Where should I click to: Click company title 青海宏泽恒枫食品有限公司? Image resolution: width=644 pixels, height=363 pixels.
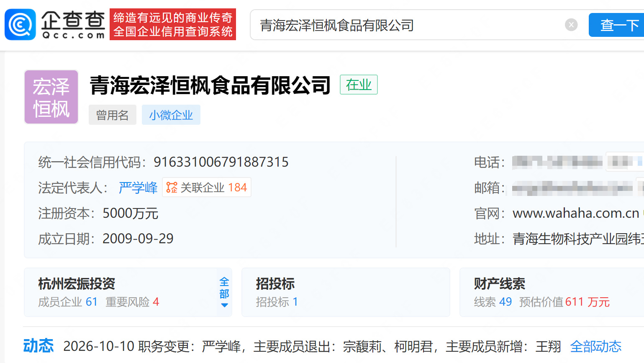[x=210, y=85]
